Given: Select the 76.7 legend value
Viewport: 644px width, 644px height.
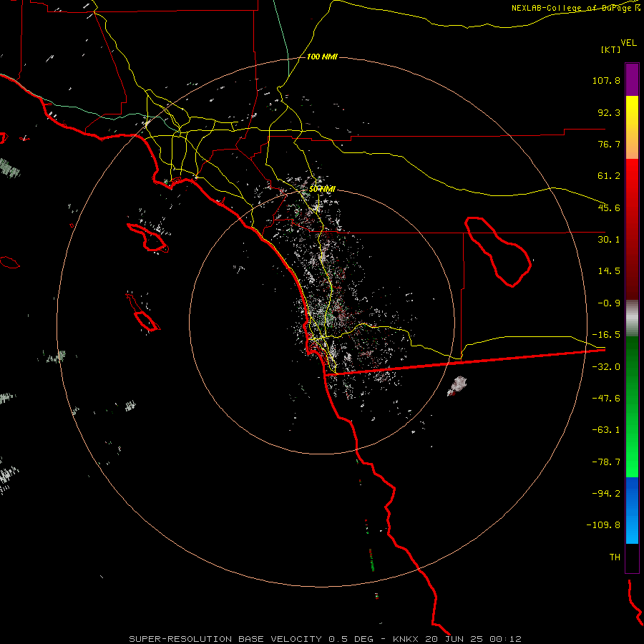Looking at the screenshot, I should click(x=609, y=144).
